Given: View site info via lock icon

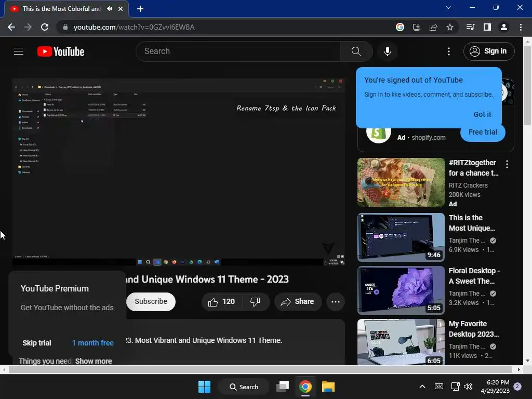Looking at the screenshot, I should 65,27.
